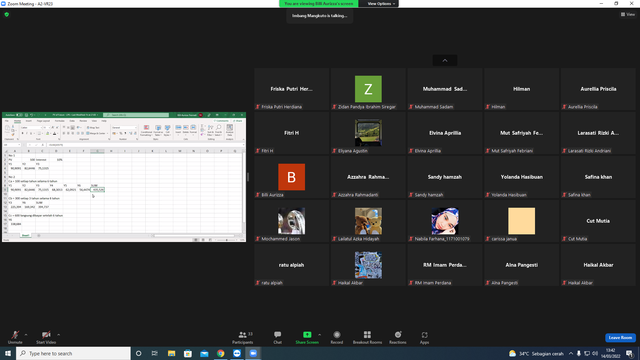Open the notification center icon

click(x=630, y=353)
